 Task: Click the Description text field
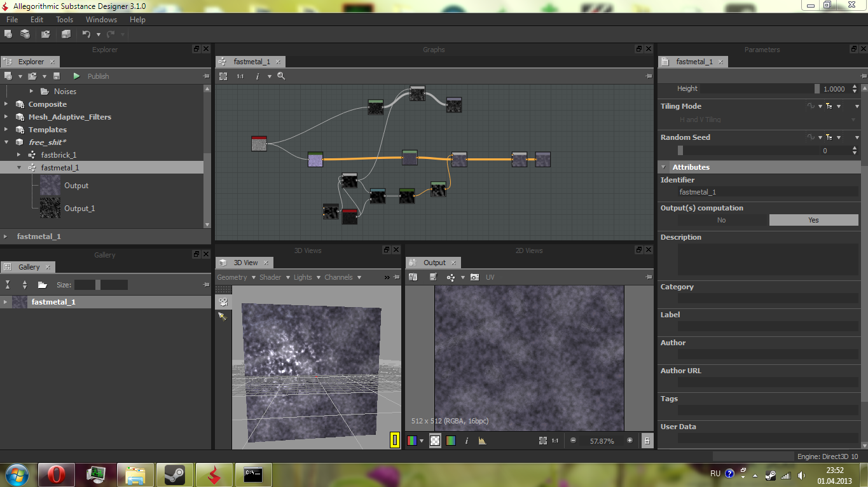click(x=768, y=259)
